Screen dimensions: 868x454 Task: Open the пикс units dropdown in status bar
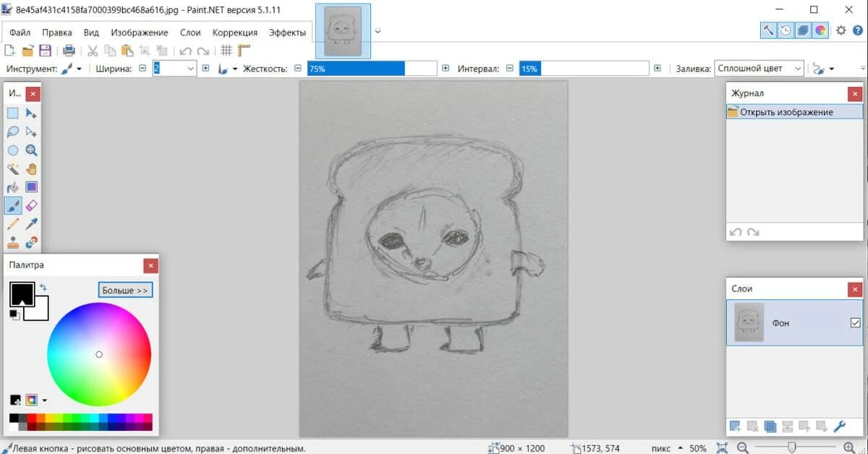(x=666, y=448)
